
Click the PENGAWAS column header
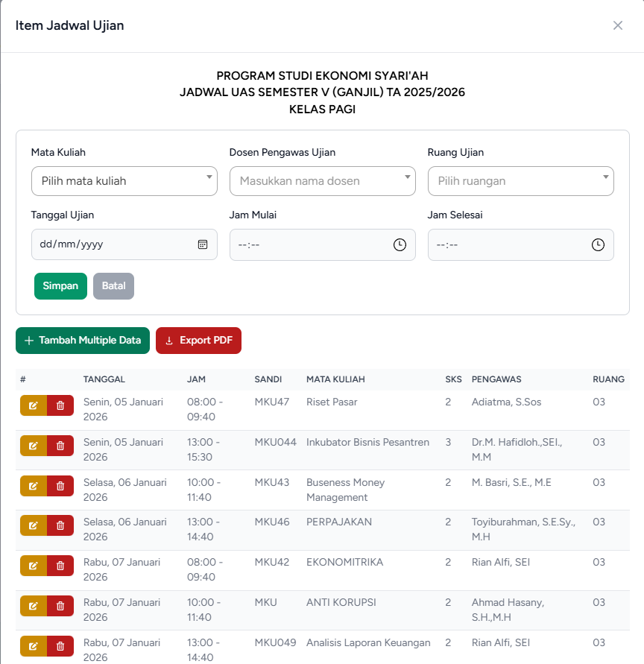[x=496, y=379]
